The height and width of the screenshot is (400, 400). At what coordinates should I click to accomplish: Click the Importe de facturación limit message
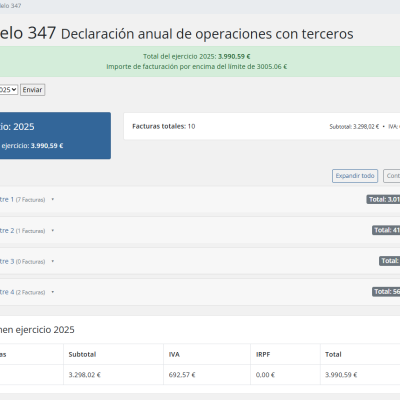point(197,67)
